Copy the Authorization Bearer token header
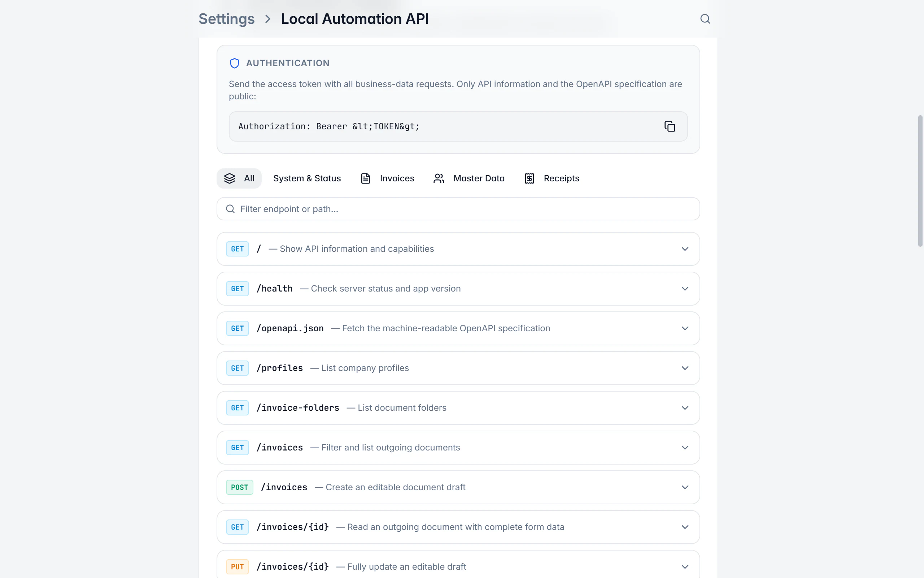Screen dimensions: 924x578 (670, 126)
